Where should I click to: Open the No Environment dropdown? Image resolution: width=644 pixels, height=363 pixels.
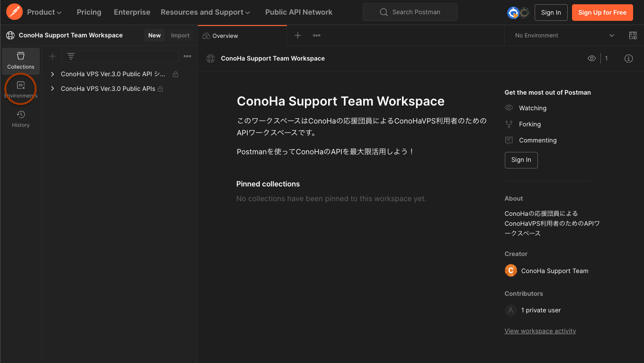[x=564, y=35]
